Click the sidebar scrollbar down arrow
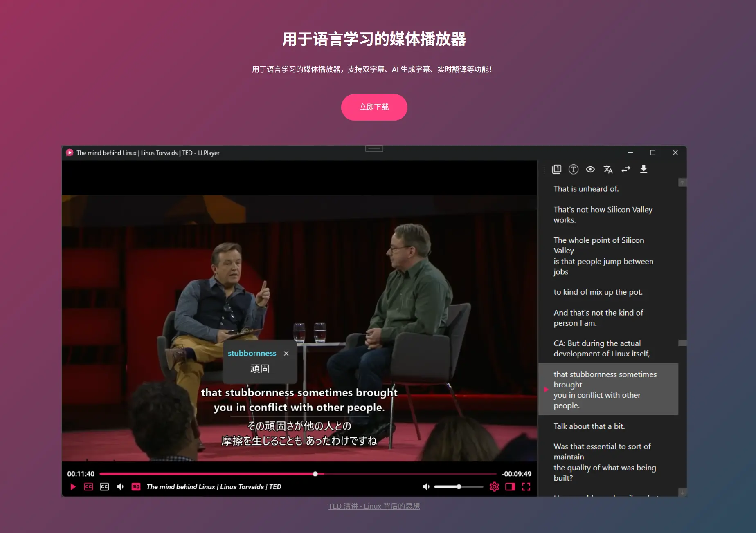 point(682,493)
